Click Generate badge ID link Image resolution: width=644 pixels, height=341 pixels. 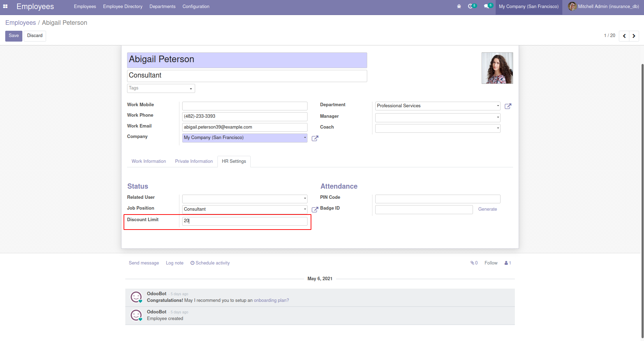point(487,209)
